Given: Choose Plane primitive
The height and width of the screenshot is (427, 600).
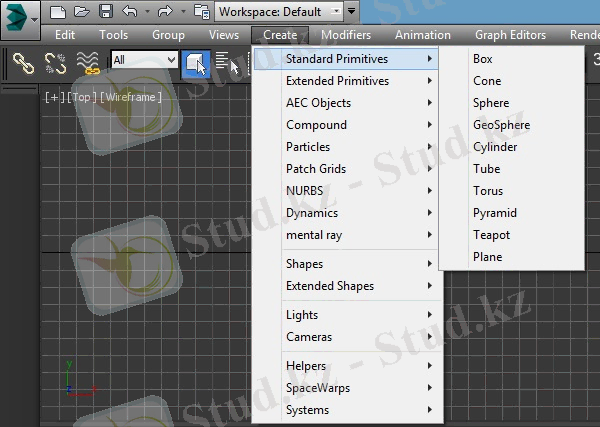Looking at the screenshot, I should point(512,257).
